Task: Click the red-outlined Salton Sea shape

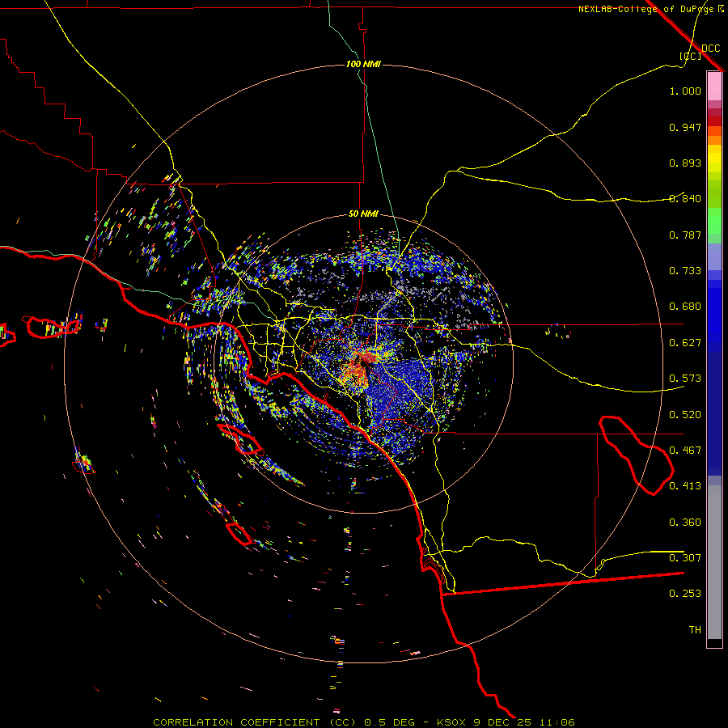Action: (636, 455)
